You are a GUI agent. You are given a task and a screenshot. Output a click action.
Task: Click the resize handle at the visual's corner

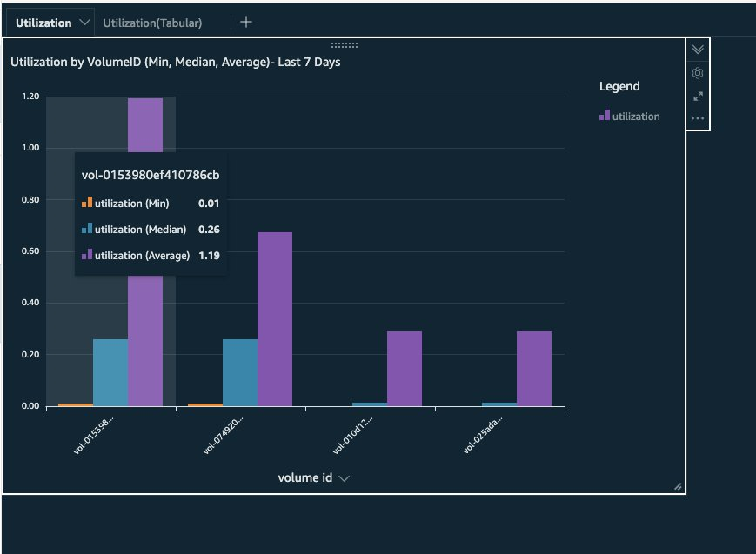click(677, 488)
